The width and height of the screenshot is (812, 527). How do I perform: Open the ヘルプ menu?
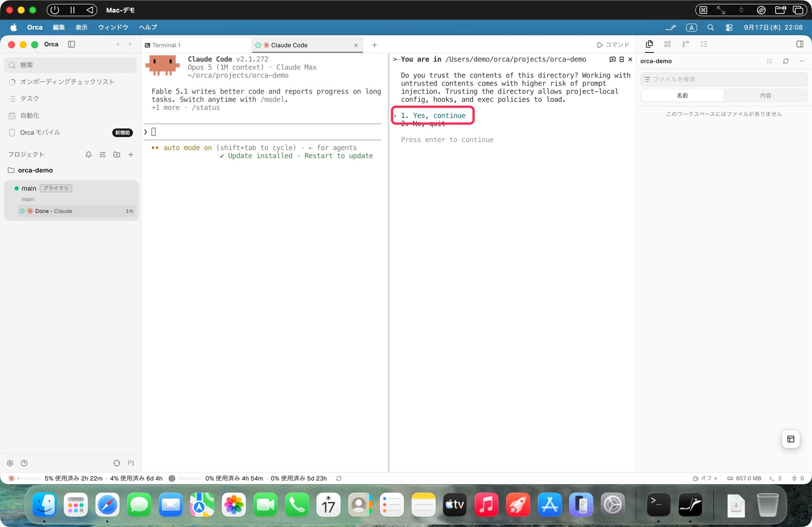point(148,27)
